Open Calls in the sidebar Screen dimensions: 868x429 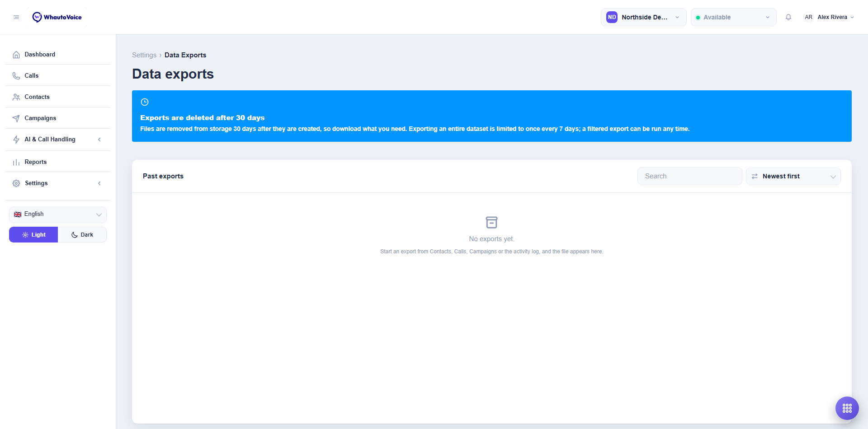pyautogui.click(x=58, y=76)
